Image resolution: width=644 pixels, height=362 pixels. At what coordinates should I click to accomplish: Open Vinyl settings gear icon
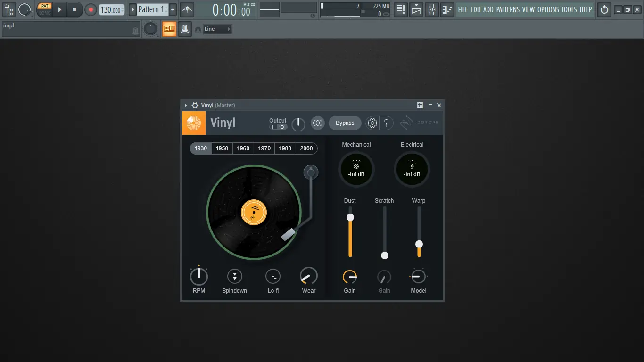tap(372, 123)
